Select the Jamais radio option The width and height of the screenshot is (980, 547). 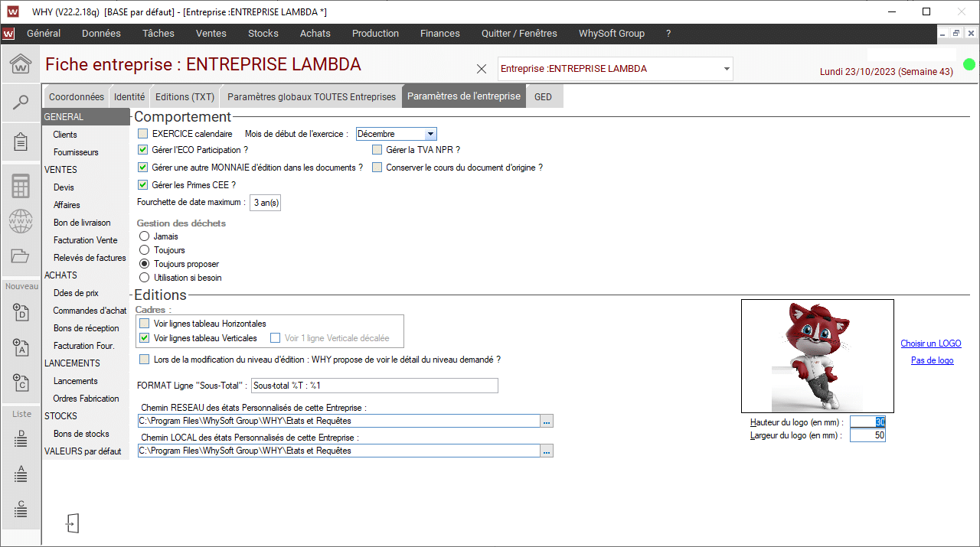point(144,236)
